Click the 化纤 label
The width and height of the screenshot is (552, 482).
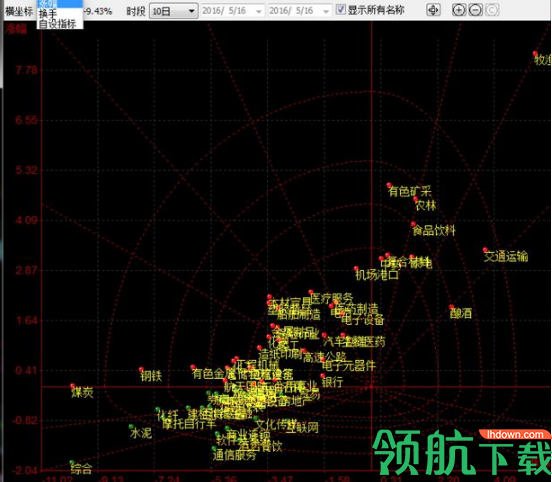pyautogui.click(x=168, y=415)
